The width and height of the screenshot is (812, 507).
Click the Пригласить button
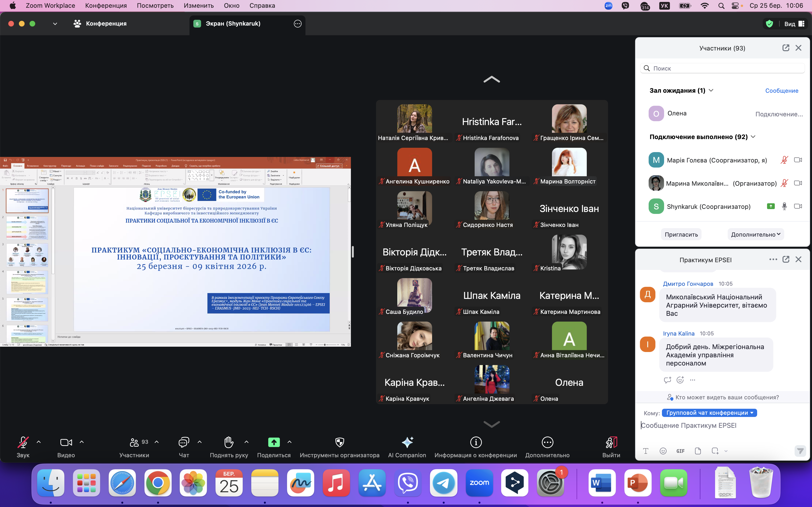coord(681,234)
